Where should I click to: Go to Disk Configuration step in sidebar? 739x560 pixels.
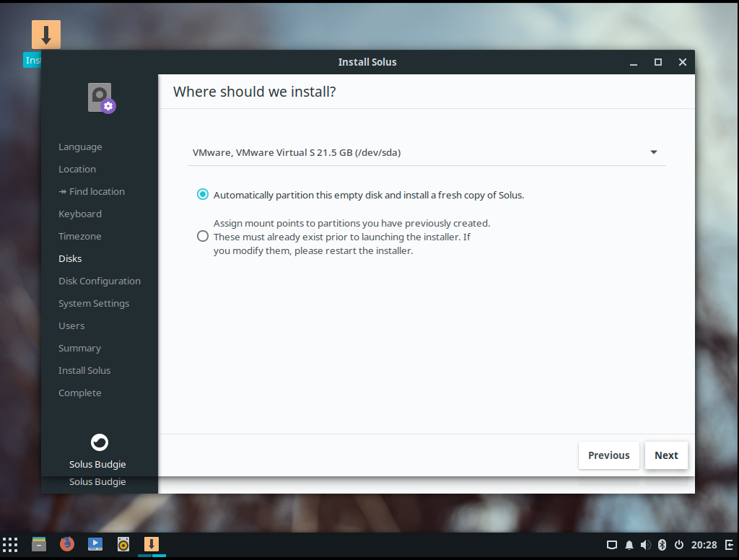[100, 281]
